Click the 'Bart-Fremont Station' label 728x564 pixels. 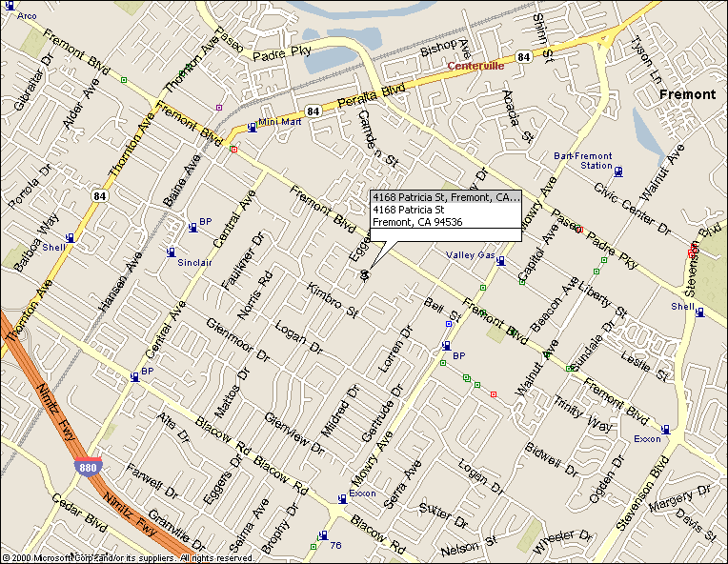pyautogui.click(x=583, y=161)
